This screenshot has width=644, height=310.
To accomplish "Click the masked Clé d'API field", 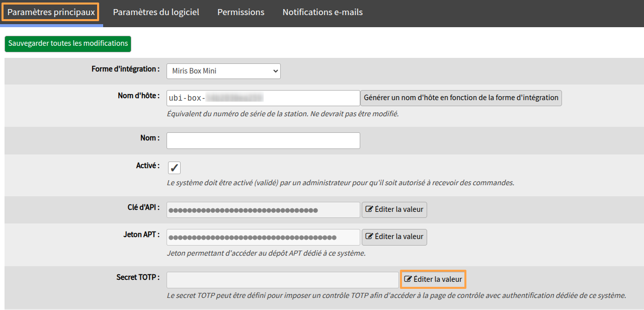I will [263, 210].
